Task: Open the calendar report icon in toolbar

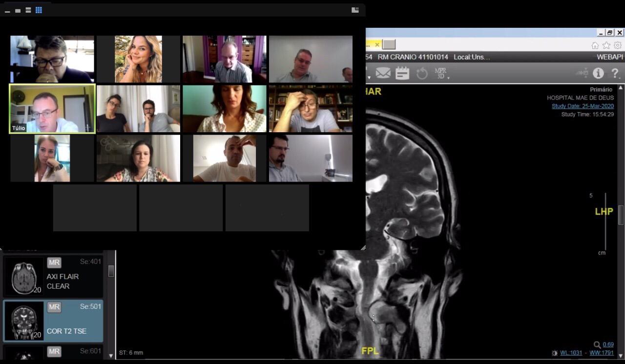Action: point(402,73)
